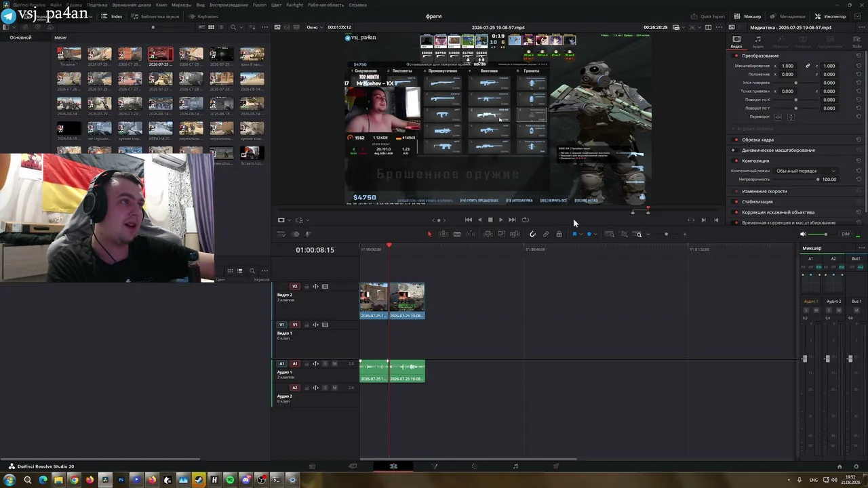Open the Библиотека звуков panel
The image size is (868, 488).
(x=155, y=16)
